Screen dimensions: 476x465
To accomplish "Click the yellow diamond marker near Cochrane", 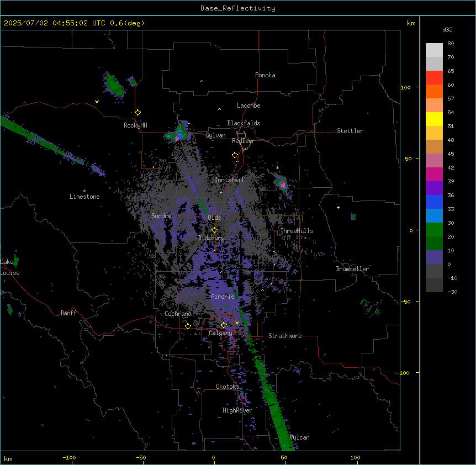I will click(x=188, y=326).
